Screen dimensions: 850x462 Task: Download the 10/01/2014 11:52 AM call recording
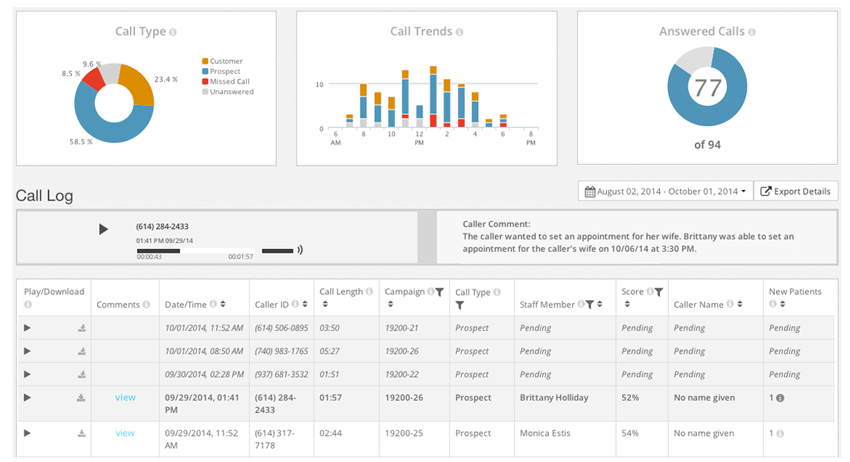tap(82, 328)
